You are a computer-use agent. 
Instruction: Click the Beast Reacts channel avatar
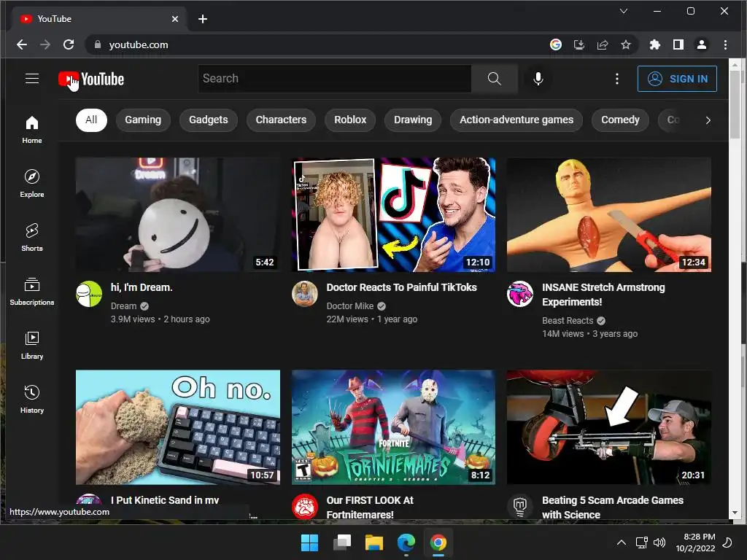click(x=520, y=294)
